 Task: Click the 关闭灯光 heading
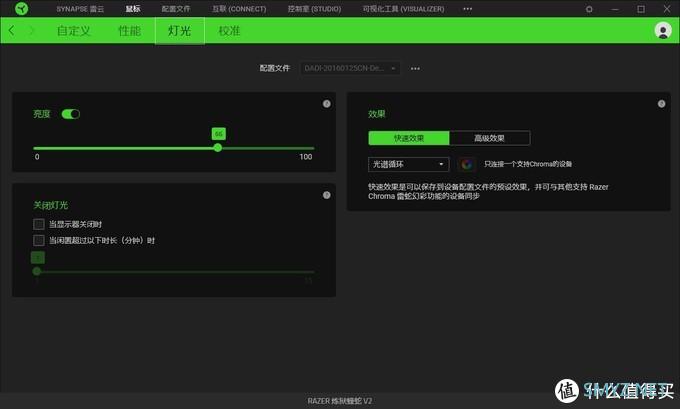51,205
